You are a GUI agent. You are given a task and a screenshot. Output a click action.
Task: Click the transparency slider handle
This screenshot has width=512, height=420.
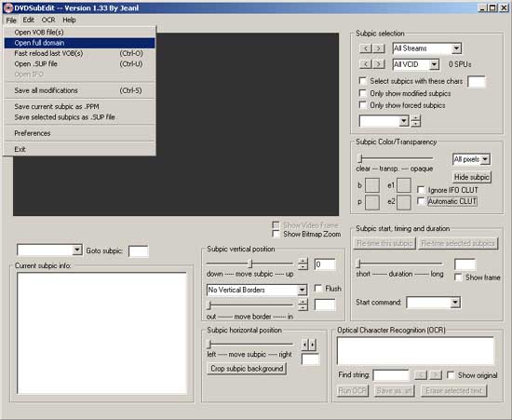[360, 158]
